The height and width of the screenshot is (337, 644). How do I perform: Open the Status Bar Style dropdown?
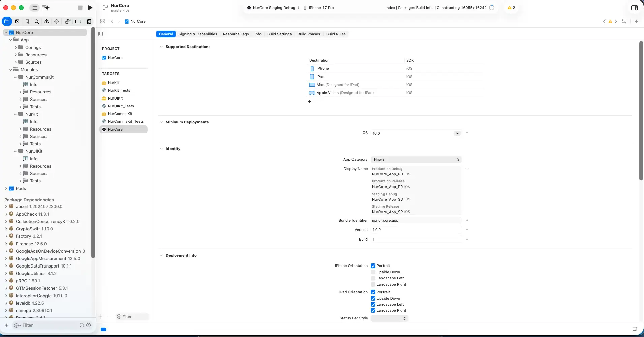point(390,318)
